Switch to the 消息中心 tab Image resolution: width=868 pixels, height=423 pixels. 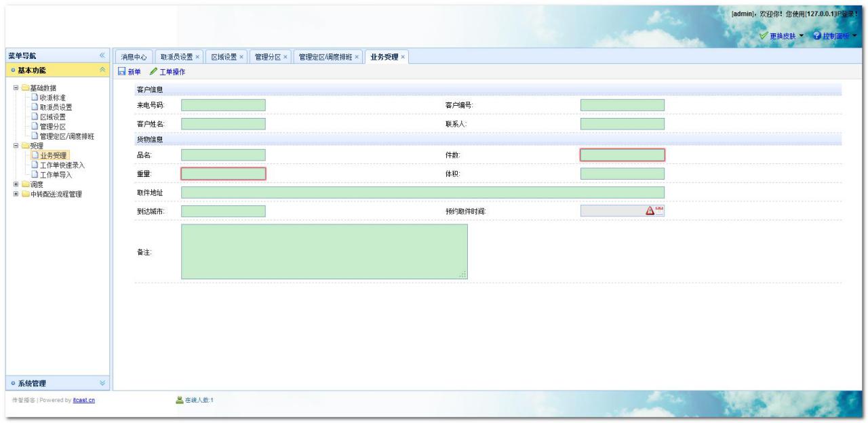click(133, 57)
